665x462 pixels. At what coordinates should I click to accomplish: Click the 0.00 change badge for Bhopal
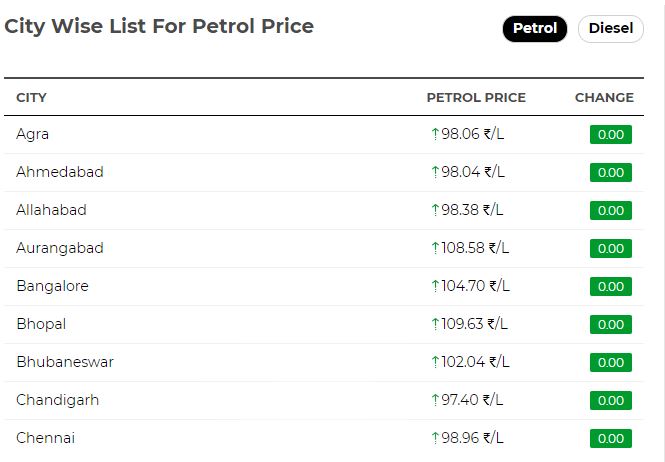(611, 324)
